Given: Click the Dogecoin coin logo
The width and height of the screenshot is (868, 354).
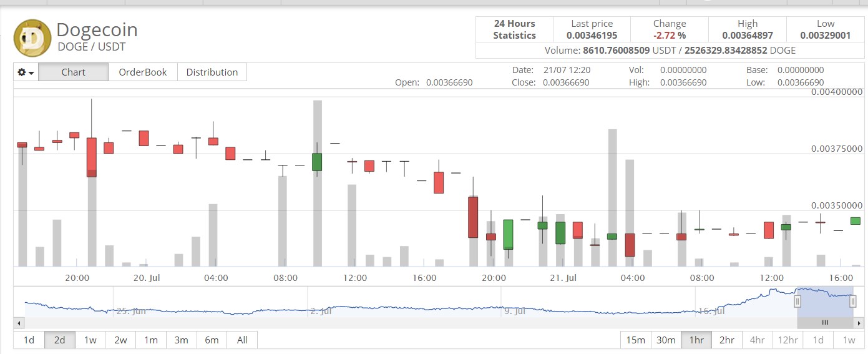Looking at the screenshot, I should pos(32,38).
